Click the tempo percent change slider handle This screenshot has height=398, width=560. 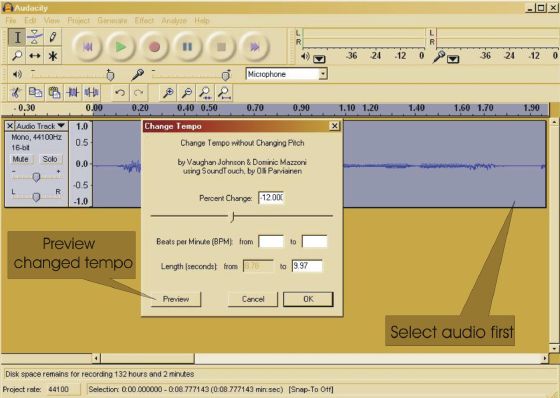point(233,217)
